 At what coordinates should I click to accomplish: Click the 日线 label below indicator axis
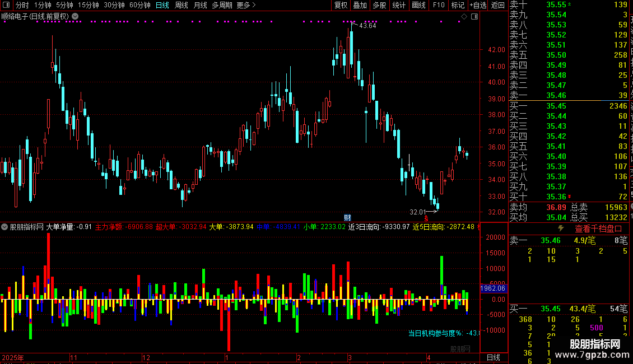[x=494, y=357]
